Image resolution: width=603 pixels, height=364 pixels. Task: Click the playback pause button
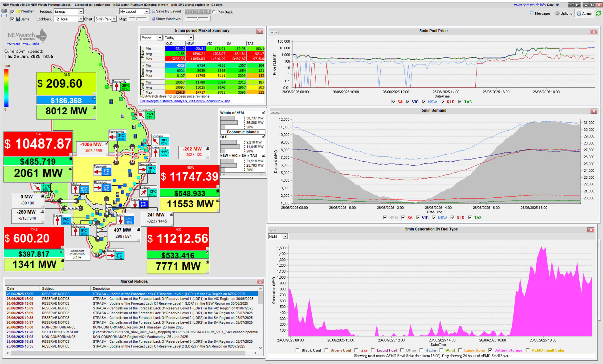pos(197,12)
